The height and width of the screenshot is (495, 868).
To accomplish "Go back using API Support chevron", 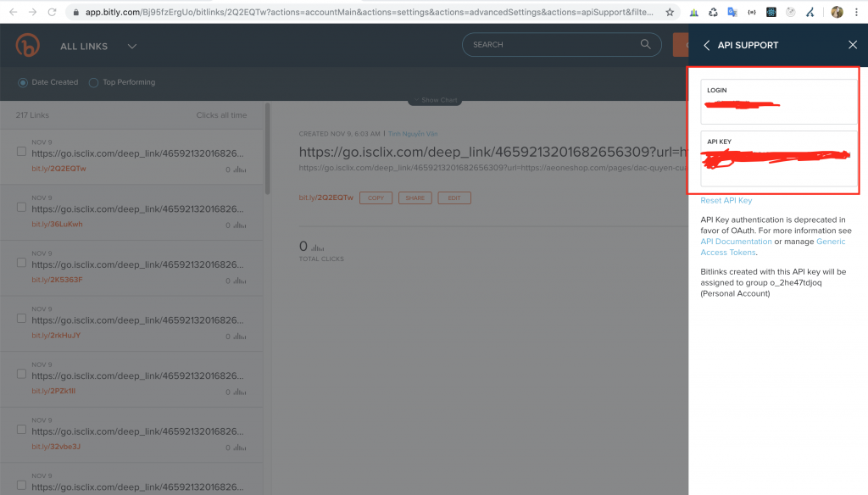I will pyautogui.click(x=707, y=46).
